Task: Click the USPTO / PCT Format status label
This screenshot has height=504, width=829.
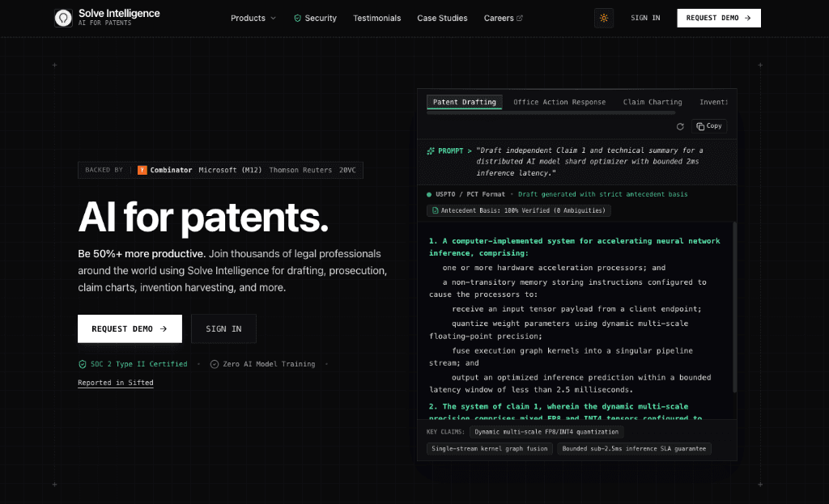Action: pyautogui.click(x=470, y=194)
